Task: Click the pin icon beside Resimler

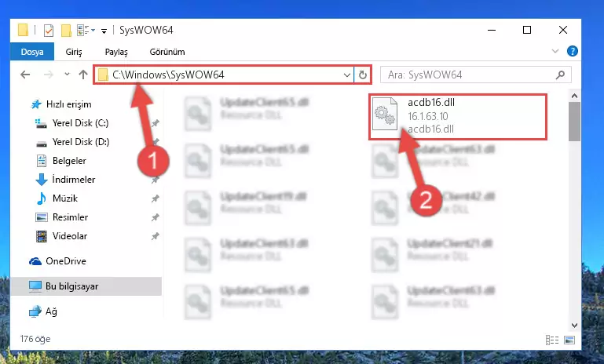Action: point(155,218)
